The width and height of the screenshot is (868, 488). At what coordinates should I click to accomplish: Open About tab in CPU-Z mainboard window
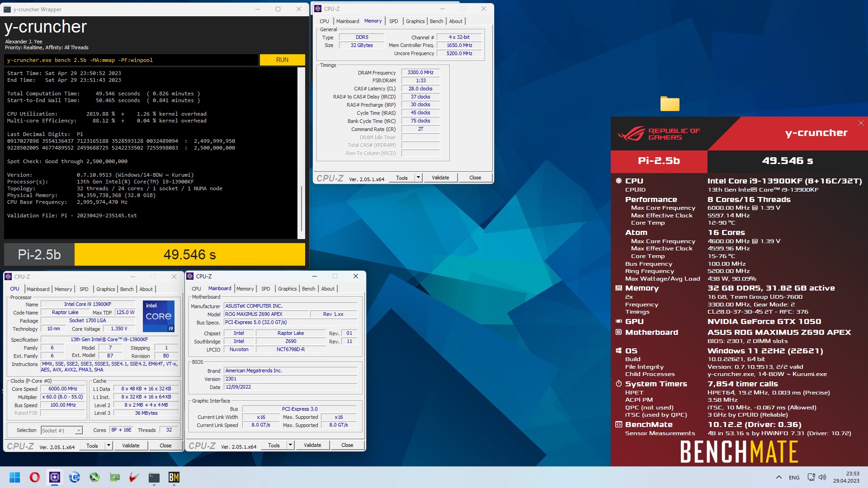tap(328, 289)
